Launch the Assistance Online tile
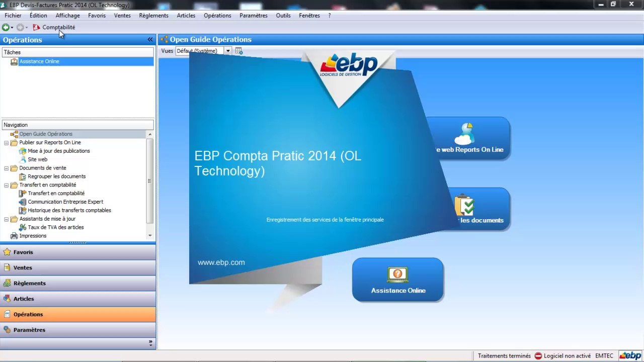Image resolution: width=644 pixels, height=362 pixels. 398,280
